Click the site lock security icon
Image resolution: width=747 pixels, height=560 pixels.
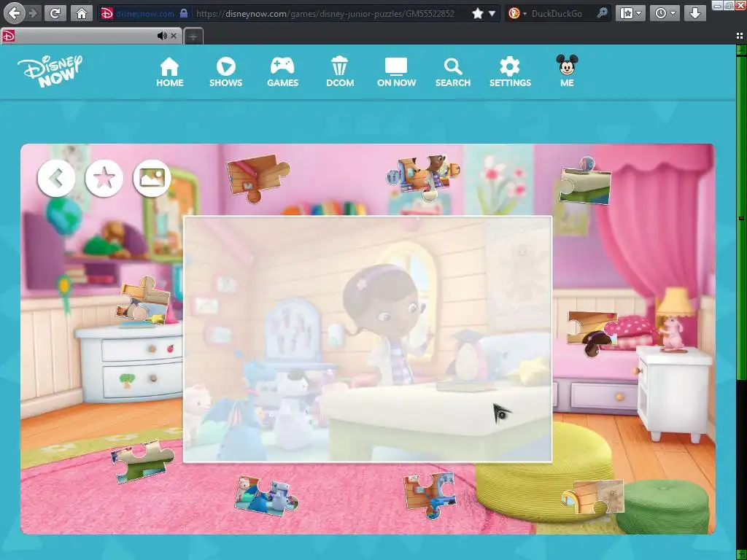(184, 13)
